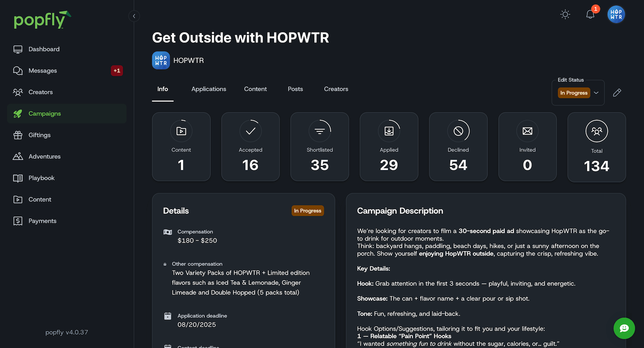Open the green chat support button
This screenshot has height=348, width=644.
click(x=624, y=328)
